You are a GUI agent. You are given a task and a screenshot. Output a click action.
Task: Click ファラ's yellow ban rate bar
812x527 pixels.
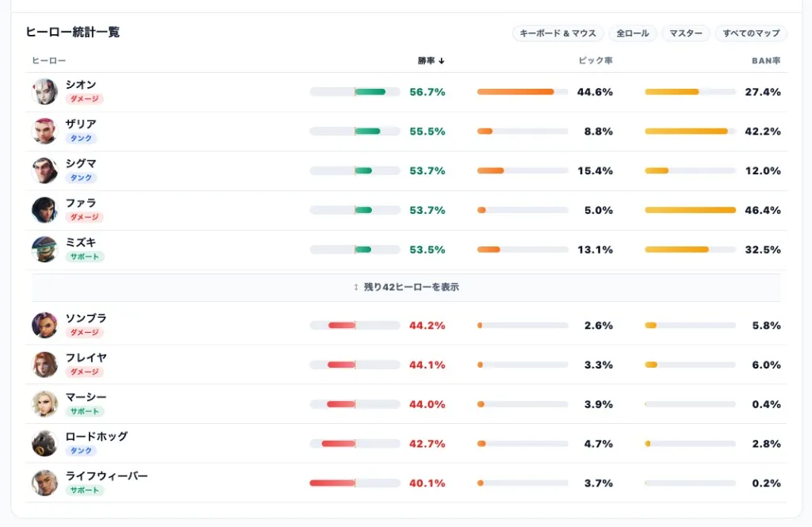690,210
